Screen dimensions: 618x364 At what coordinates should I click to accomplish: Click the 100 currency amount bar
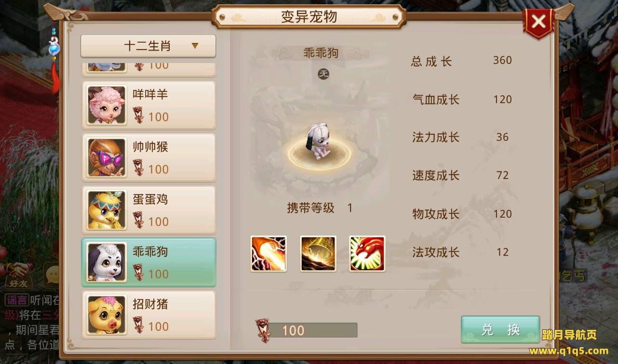coord(312,330)
